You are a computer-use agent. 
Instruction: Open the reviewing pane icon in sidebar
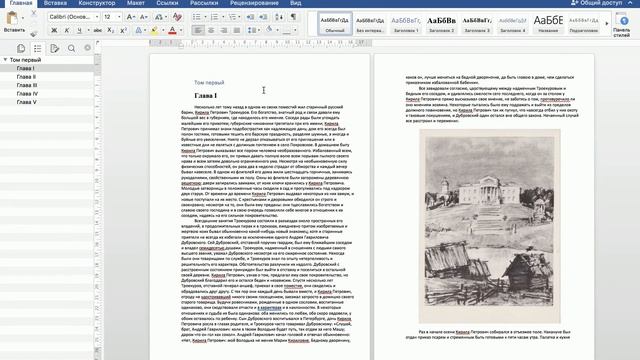pos(54,49)
